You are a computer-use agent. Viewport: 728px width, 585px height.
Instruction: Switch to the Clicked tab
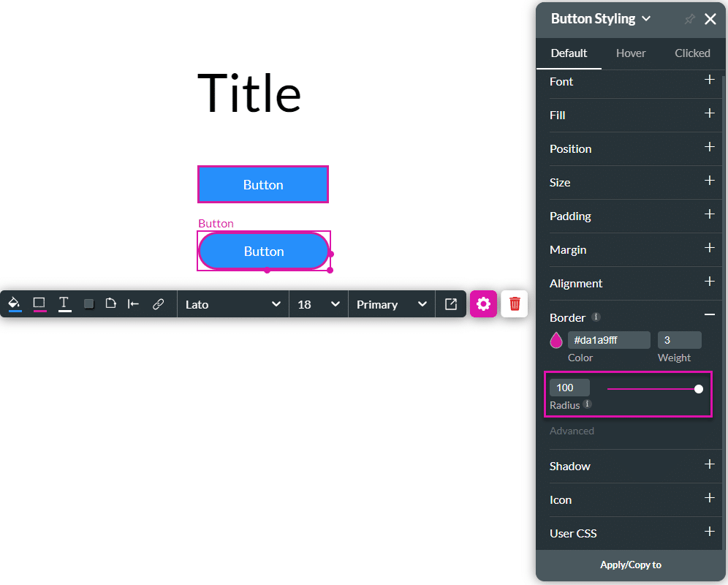(692, 53)
